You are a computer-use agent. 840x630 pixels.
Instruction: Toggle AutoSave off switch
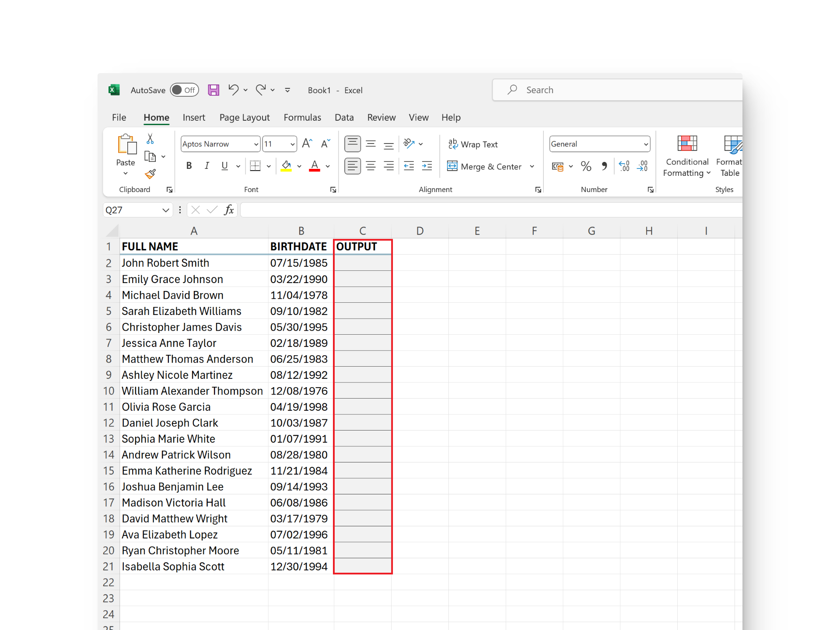coord(184,90)
